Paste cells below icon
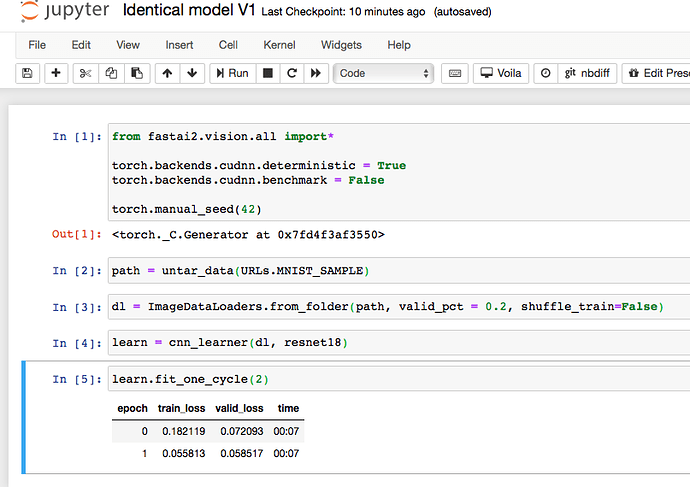 (x=136, y=73)
